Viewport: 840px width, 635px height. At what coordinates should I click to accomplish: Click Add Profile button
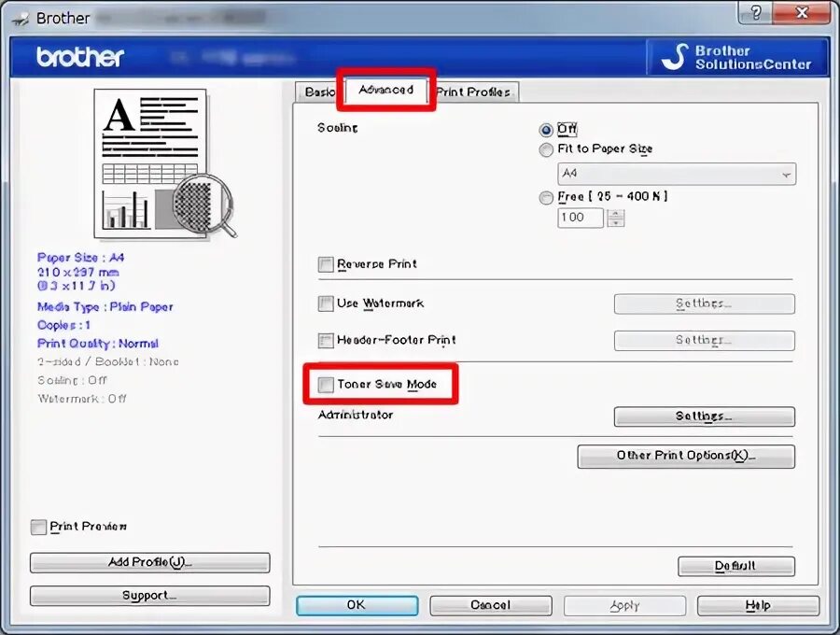150,562
